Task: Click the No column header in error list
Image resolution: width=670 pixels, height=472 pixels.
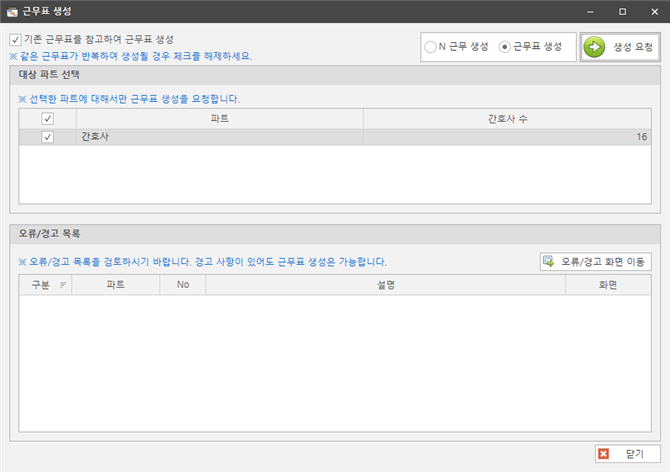Action: coord(182,285)
